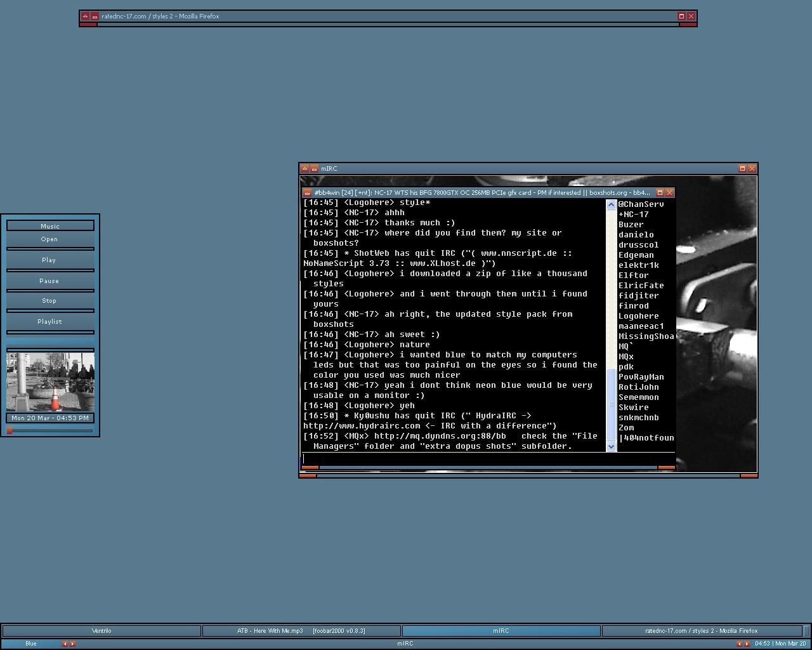Click the right arrow beside the taskbar clock

click(747, 644)
